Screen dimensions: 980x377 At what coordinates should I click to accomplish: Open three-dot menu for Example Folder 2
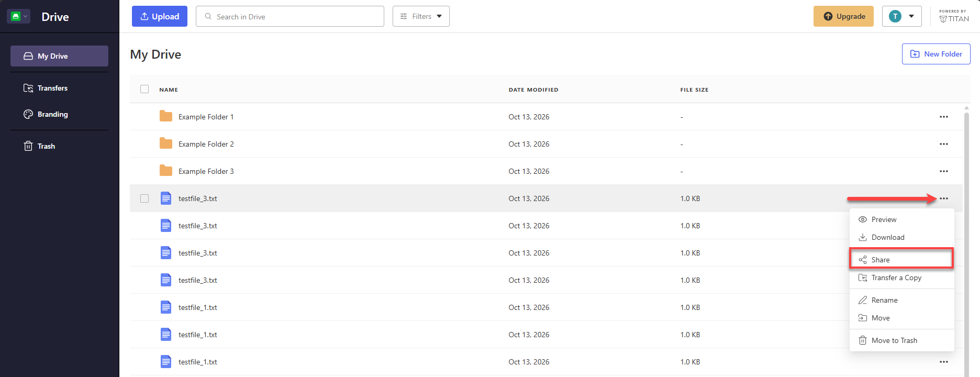click(x=944, y=144)
